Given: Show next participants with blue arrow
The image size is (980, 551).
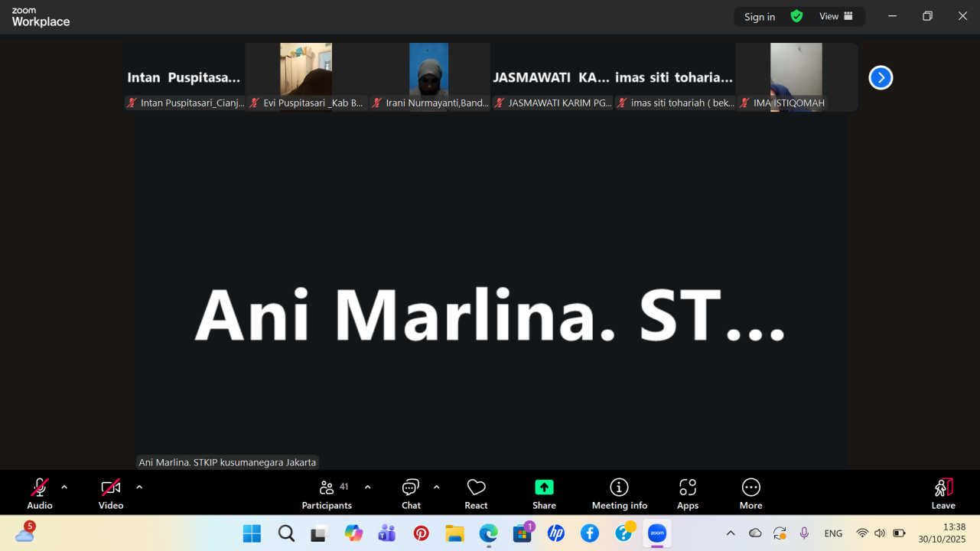Looking at the screenshot, I should click(881, 77).
